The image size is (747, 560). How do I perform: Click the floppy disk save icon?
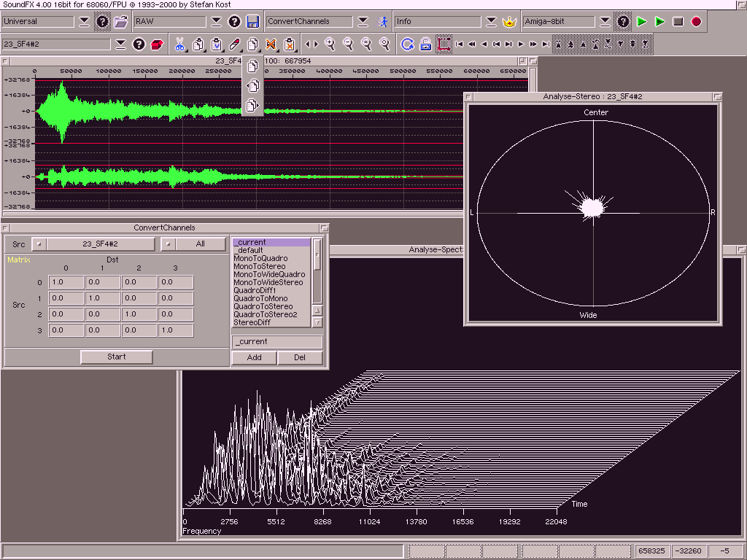pos(252,22)
